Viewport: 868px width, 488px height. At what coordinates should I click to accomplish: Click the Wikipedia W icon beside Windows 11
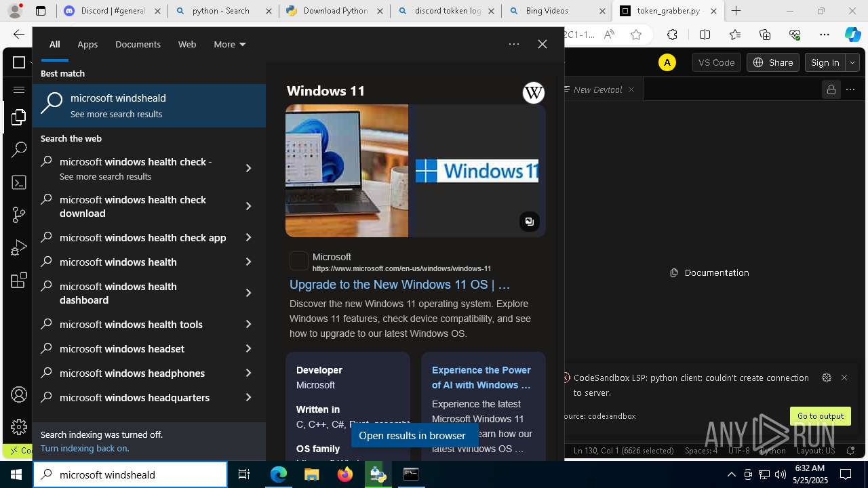point(534,93)
